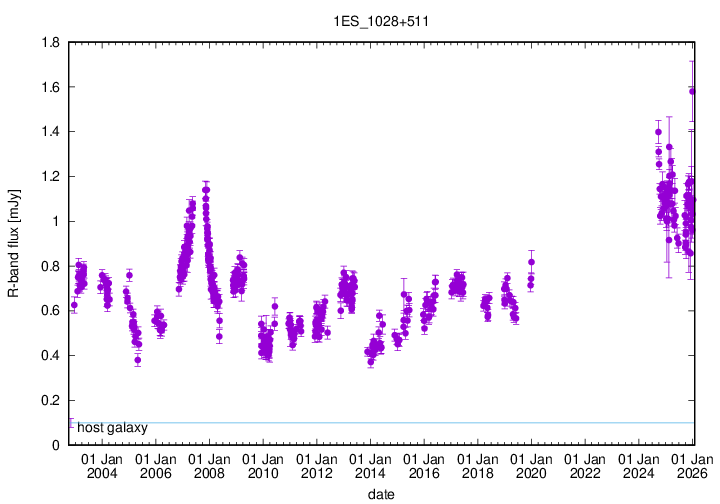This screenshot has height=504, width=720.
Task: Click the '01 Jan 2004' x-axis tick label
Action: coord(100,466)
